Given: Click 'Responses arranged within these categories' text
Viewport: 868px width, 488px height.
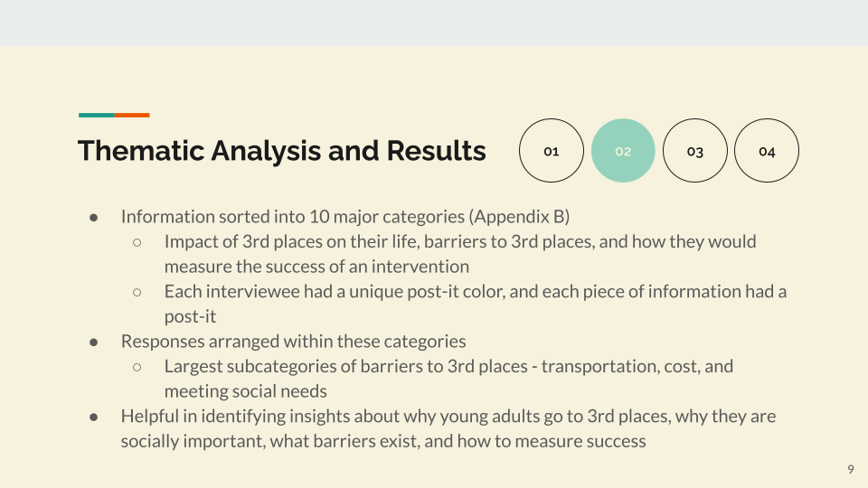Looking at the screenshot, I should click(x=293, y=342).
